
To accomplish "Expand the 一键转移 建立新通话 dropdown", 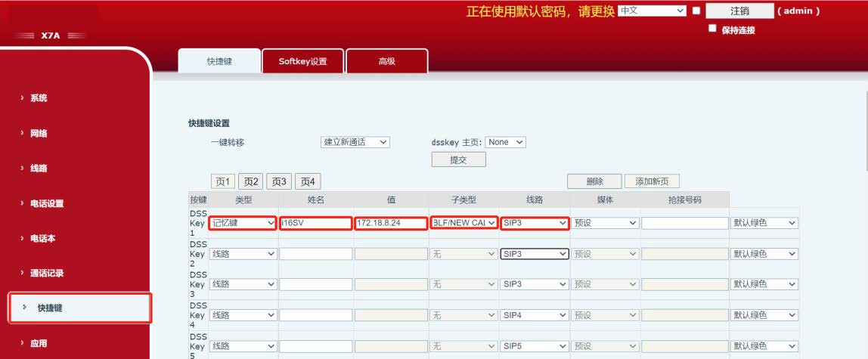I will coord(355,142).
